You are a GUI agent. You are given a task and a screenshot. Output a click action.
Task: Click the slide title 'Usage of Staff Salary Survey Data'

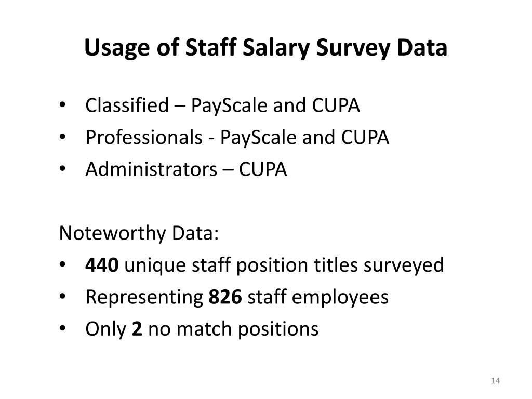265,47
